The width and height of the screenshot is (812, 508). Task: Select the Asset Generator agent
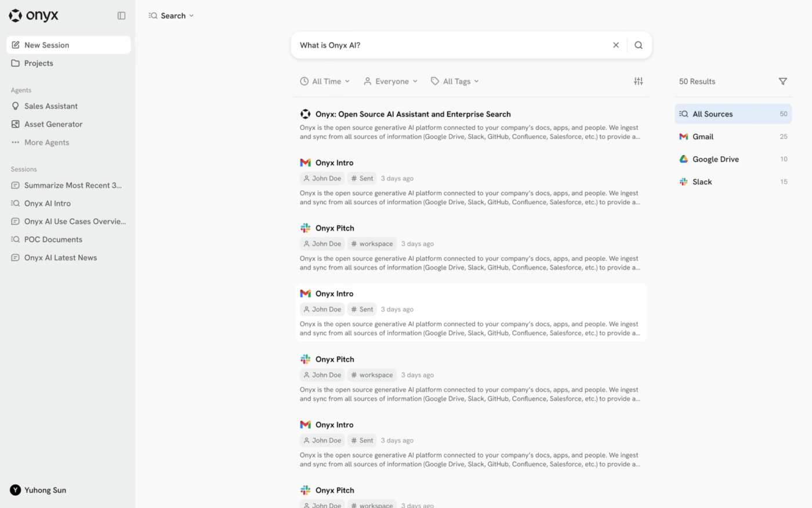(68, 124)
